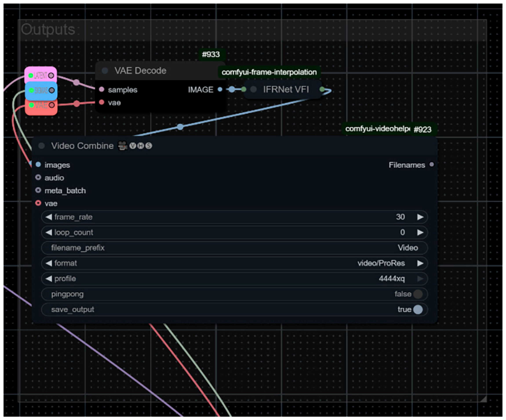Image resolution: width=506 pixels, height=420 pixels.
Task: Toggle the pingpong switch
Action: pyautogui.click(x=418, y=294)
